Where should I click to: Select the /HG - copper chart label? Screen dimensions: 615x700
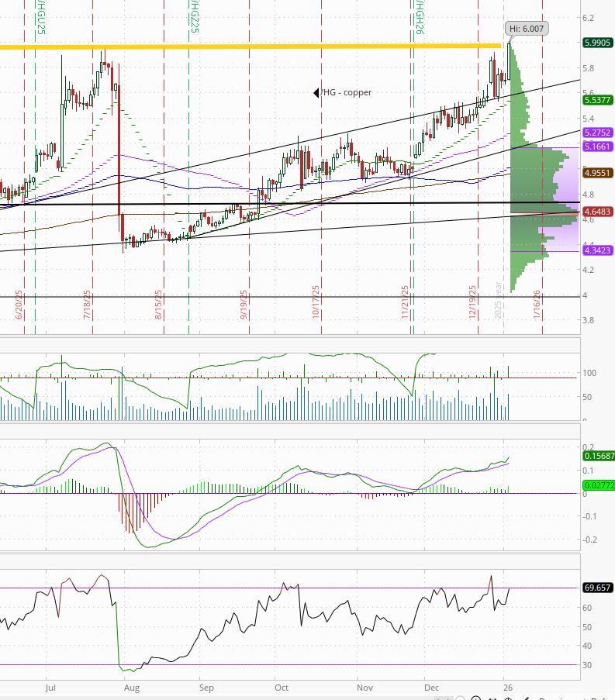[x=346, y=92]
